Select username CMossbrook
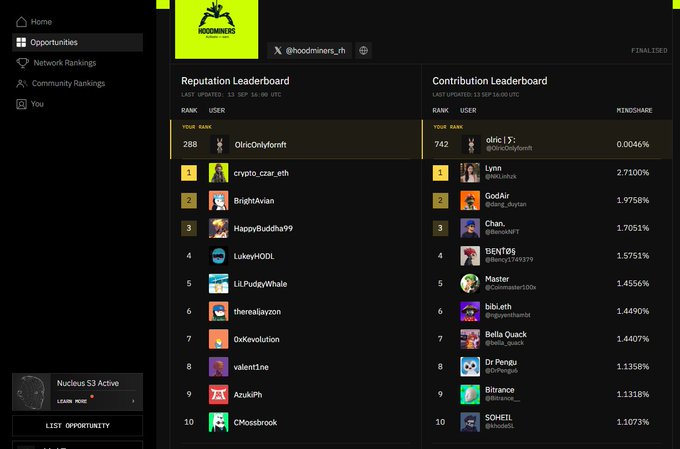Viewport: 680px width, 449px height. pyautogui.click(x=255, y=423)
